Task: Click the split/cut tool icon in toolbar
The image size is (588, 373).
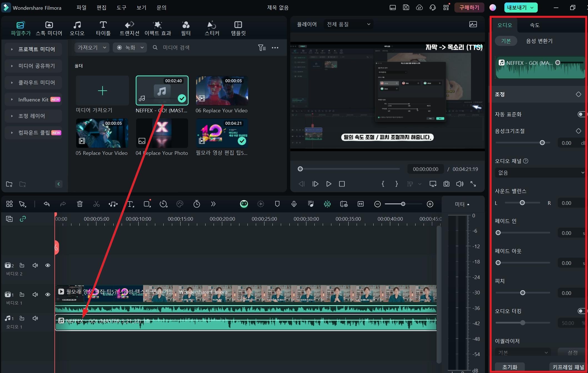Action: click(96, 204)
